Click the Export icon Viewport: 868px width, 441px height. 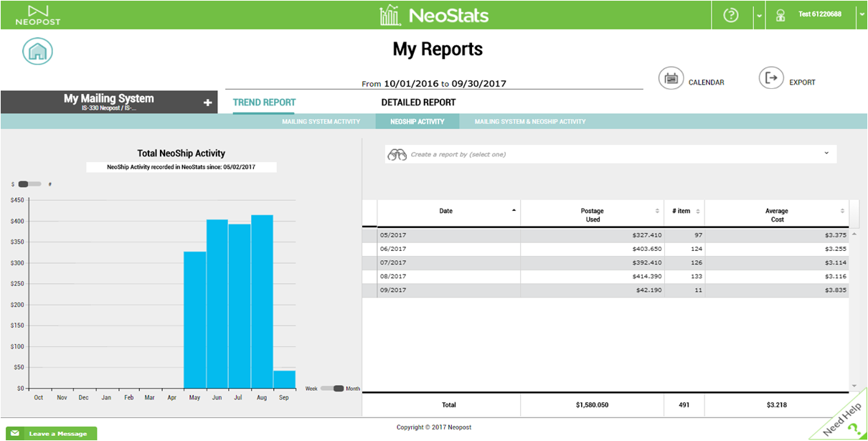click(771, 79)
